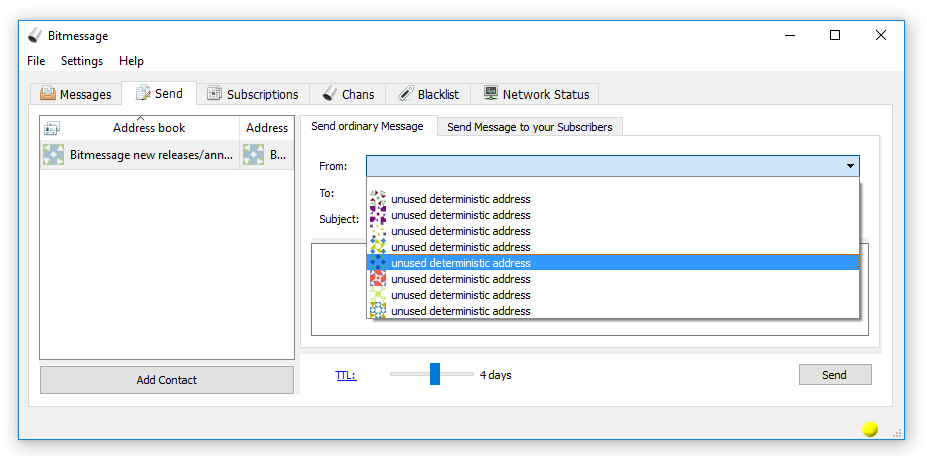Choose the highlighted address with blue diamonds identicon

coord(612,263)
